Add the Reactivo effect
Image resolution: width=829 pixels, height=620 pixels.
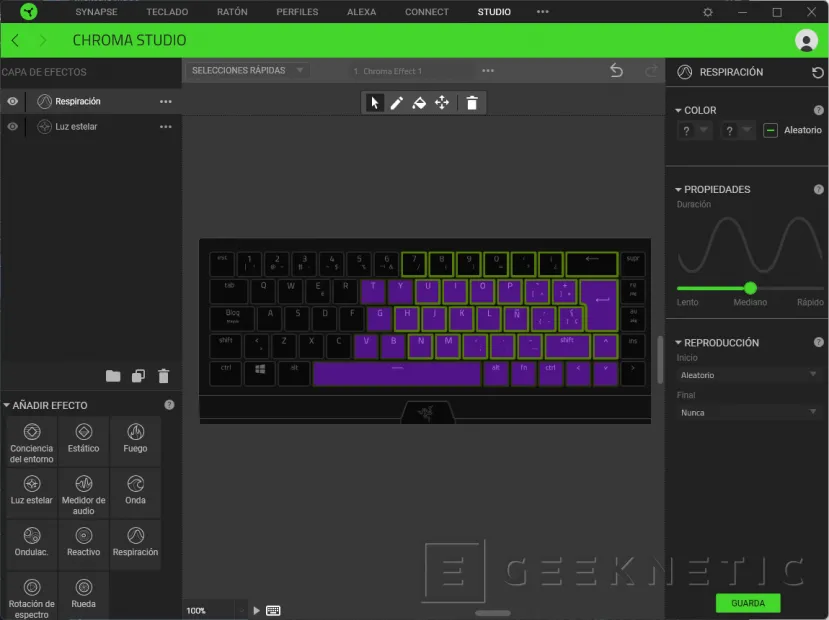[x=84, y=545]
